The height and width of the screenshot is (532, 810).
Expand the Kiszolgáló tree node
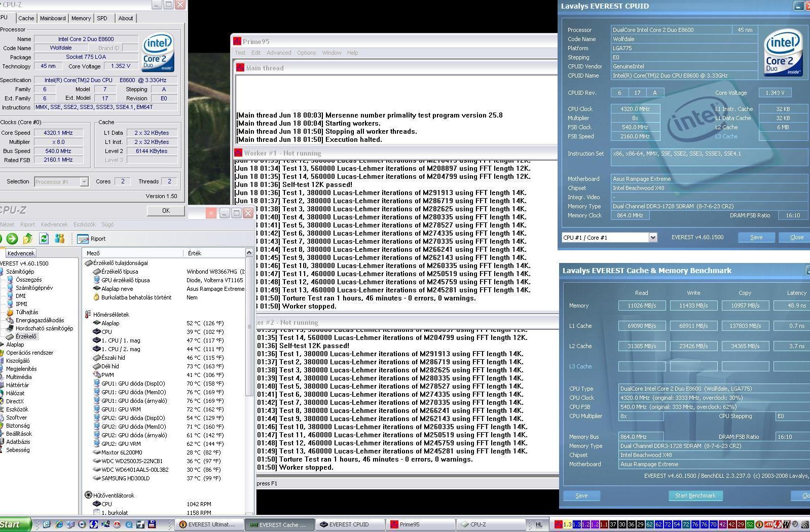18,361
